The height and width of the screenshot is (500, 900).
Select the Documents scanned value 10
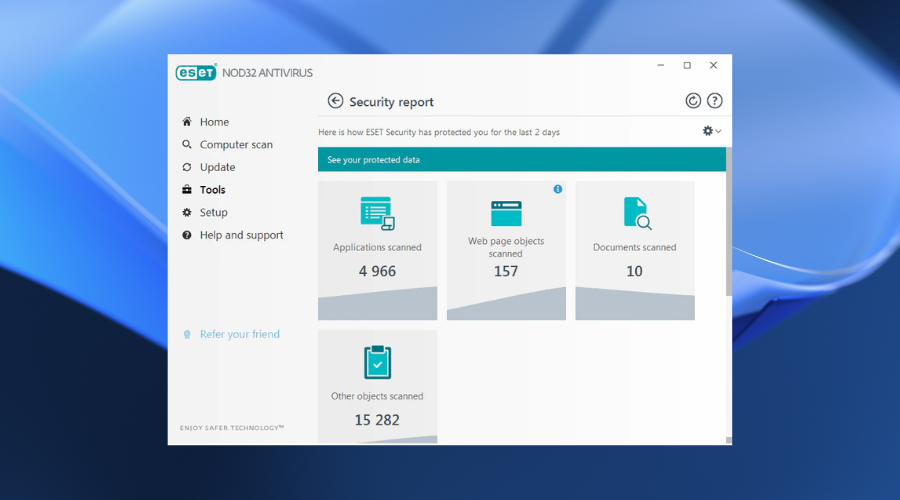[x=634, y=271]
